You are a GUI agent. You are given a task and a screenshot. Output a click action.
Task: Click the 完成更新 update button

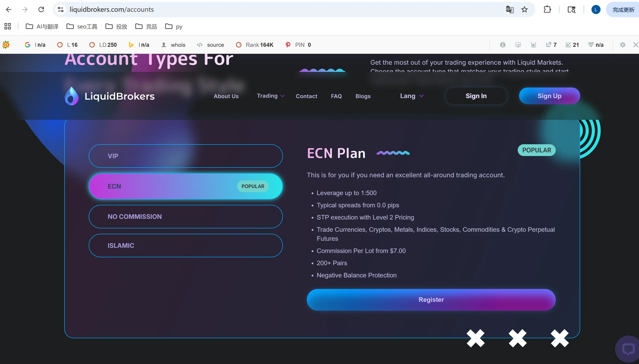tap(623, 9)
